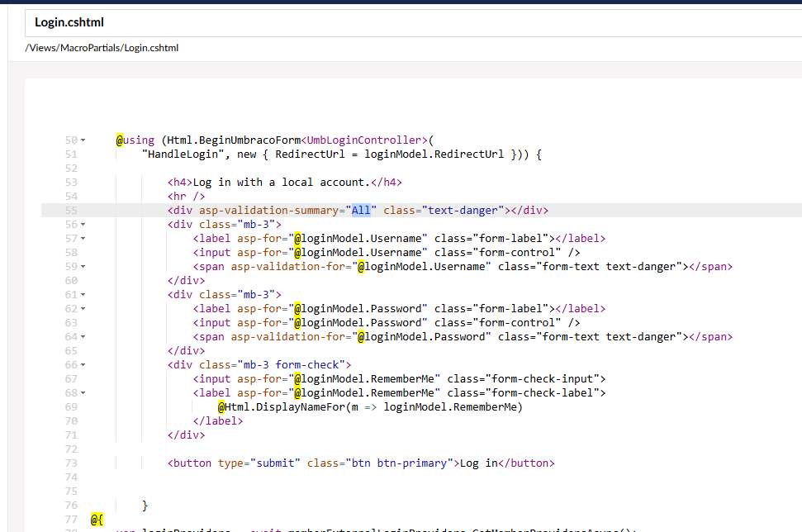Click the "HandleLogin" string on line 51
Viewport: 802px width, 532px height.
(x=183, y=154)
